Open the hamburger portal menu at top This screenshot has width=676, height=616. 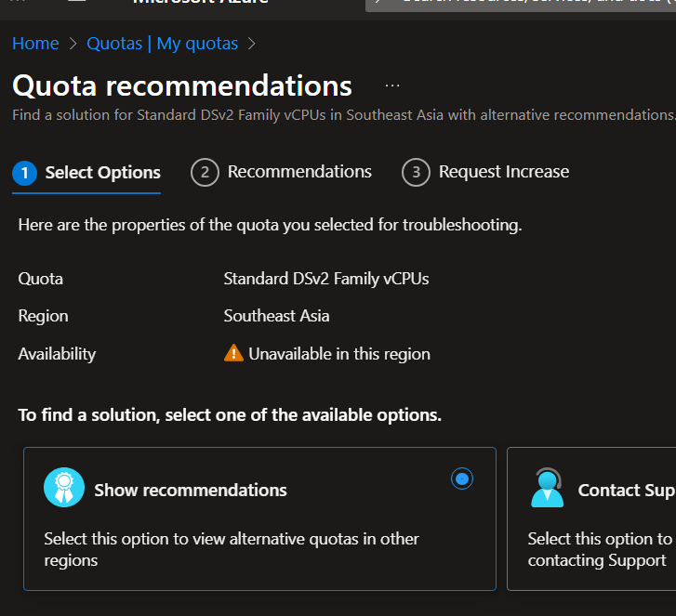77,3
